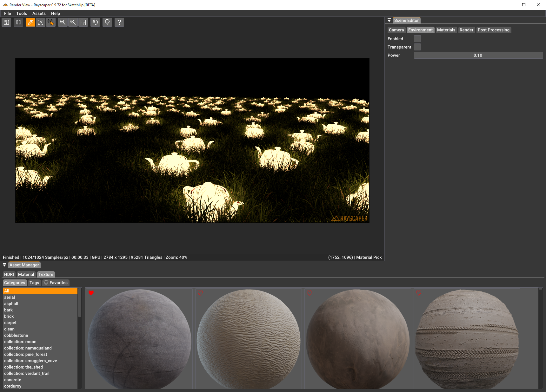Screen dimensions: 546x392
Task: Show the Favorites asset filter
Action: pyautogui.click(x=56, y=283)
